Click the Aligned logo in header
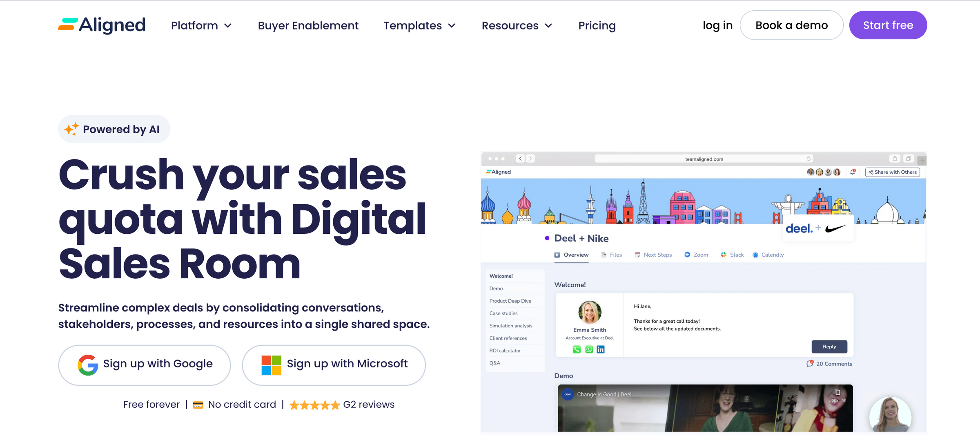 (102, 25)
